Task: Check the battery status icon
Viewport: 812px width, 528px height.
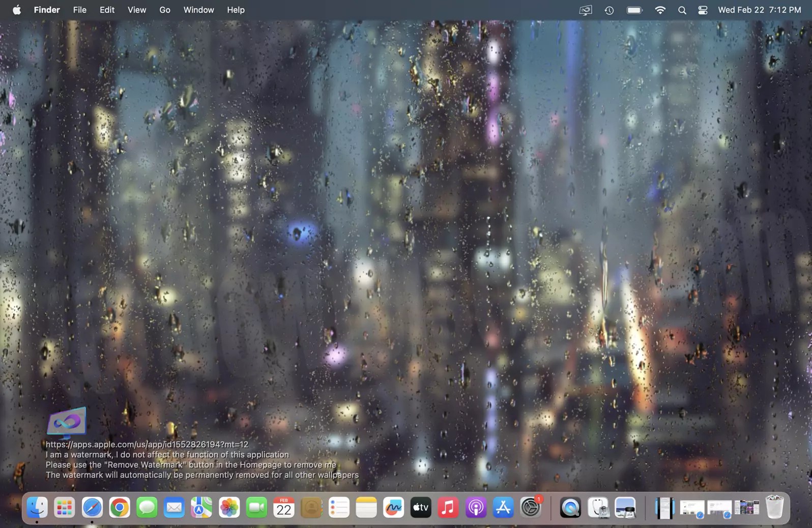Action: (x=634, y=10)
